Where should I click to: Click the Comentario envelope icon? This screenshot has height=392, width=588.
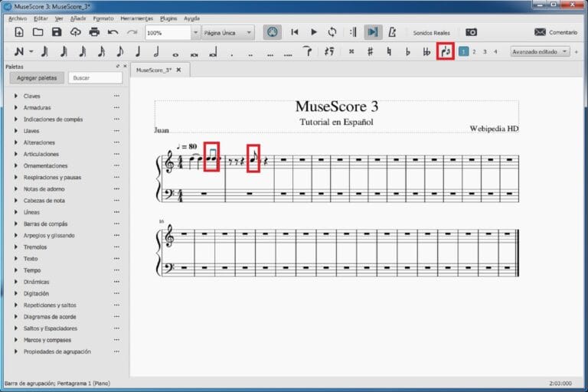540,32
